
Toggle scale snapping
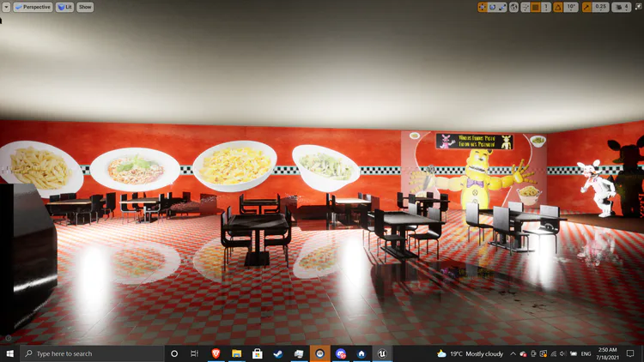click(x=587, y=7)
